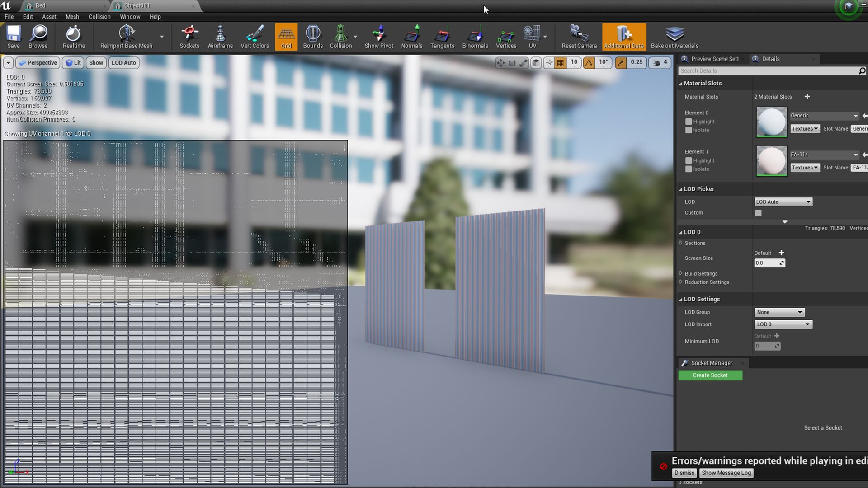
Task: Click the Sockets toolbar icon
Action: click(x=189, y=37)
